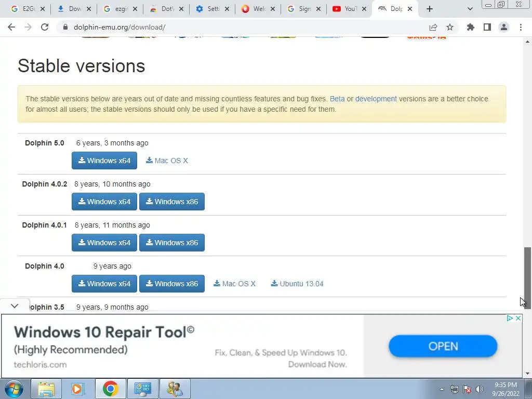Screen dimensions: 532x399
Task: Bookmark this page with star icon
Action: [450, 27]
